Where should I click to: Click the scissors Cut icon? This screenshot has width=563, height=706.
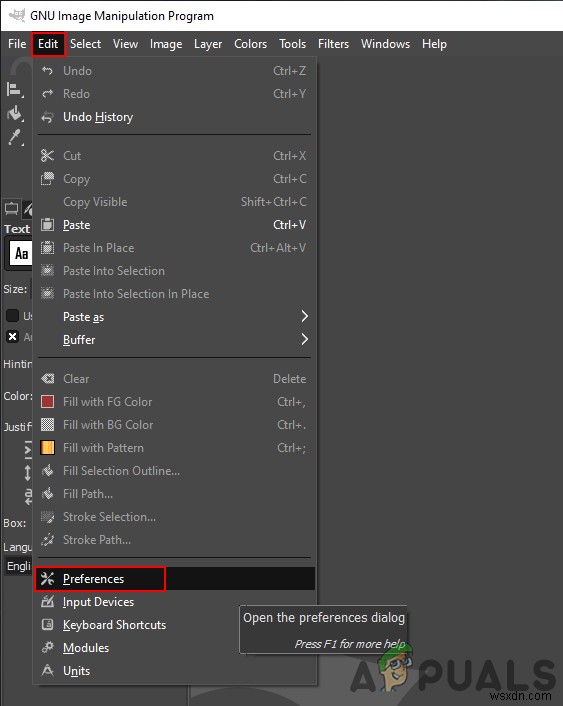pyautogui.click(x=47, y=156)
